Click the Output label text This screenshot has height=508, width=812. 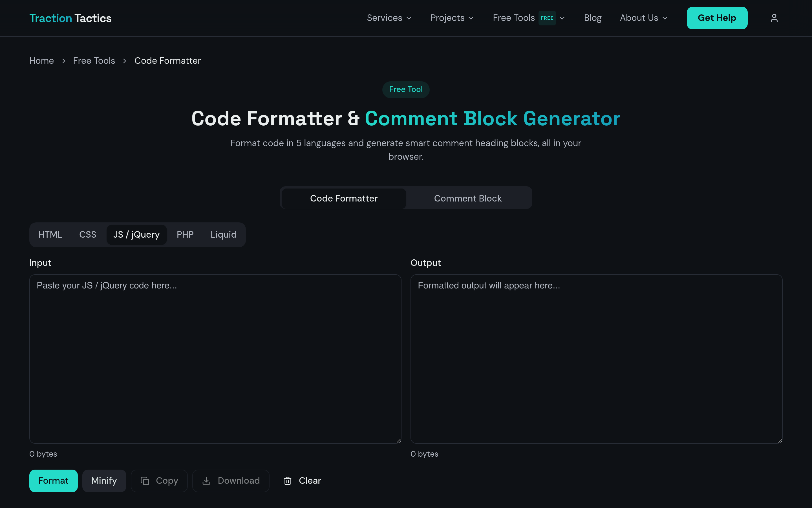425,263
